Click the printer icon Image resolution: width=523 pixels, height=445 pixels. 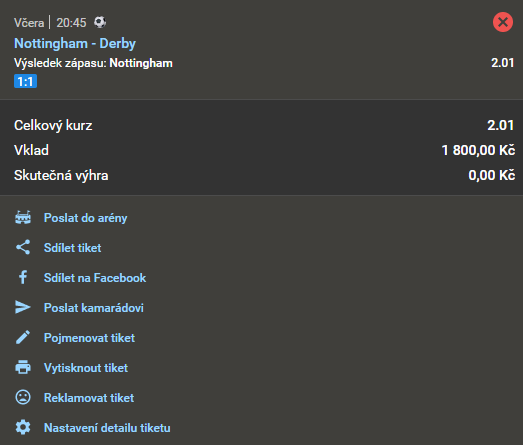point(23,367)
